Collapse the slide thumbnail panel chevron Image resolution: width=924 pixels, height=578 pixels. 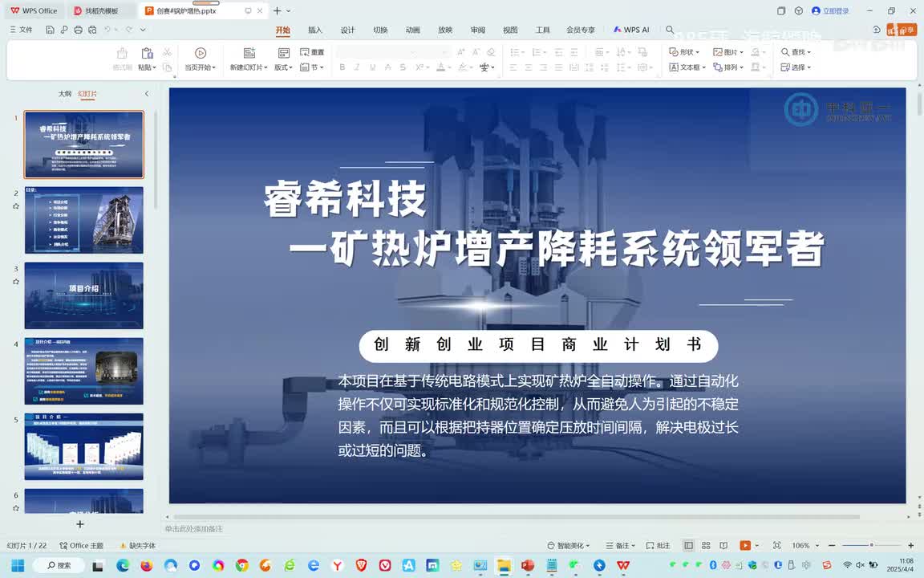tap(147, 94)
